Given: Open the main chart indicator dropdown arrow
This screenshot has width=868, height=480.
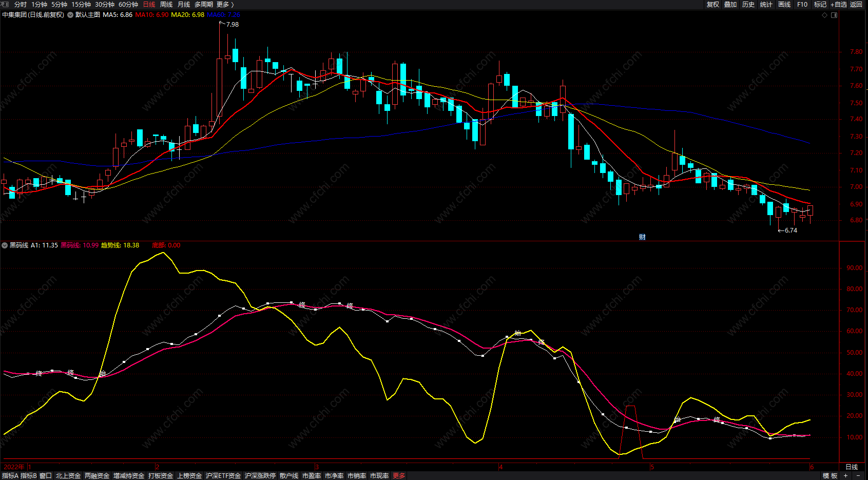Looking at the screenshot, I should coord(70,15).
